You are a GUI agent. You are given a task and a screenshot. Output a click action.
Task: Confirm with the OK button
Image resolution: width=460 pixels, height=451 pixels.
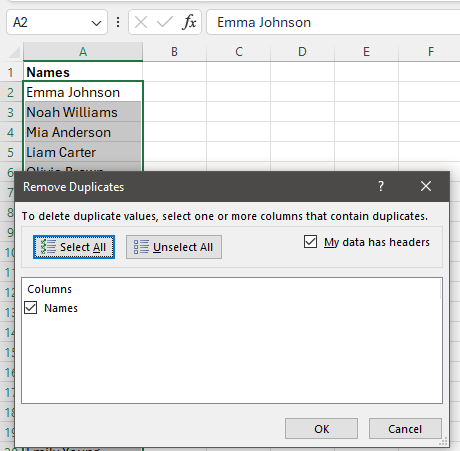click(321, 429)
